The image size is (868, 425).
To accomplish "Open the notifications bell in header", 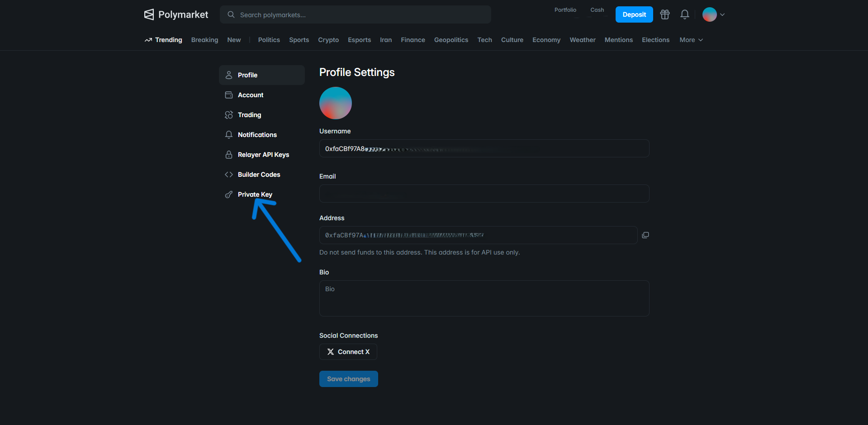I will [x=685, y=14].
